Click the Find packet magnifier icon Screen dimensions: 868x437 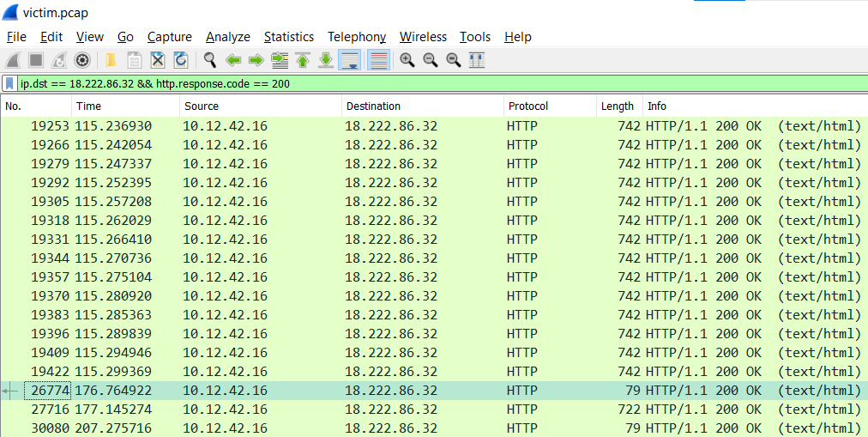[x=210, y=60]
